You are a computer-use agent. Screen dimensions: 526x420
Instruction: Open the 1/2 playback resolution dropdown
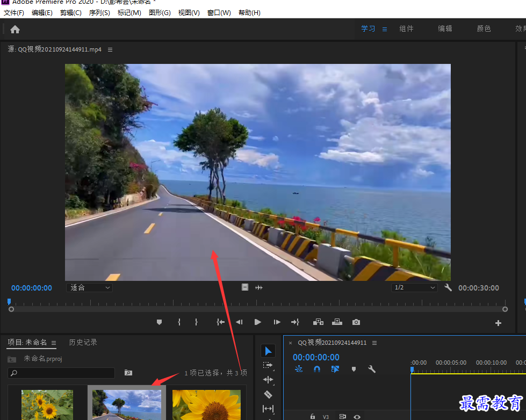click(x=414, y=287)
